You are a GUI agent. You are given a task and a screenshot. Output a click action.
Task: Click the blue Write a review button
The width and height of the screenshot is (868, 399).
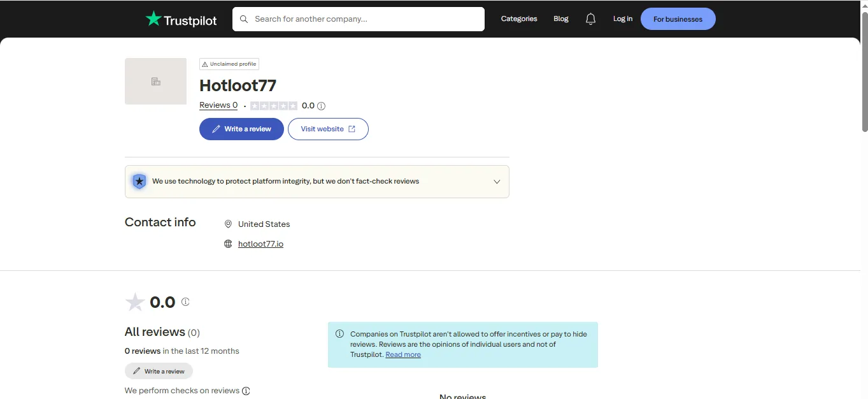241,129
